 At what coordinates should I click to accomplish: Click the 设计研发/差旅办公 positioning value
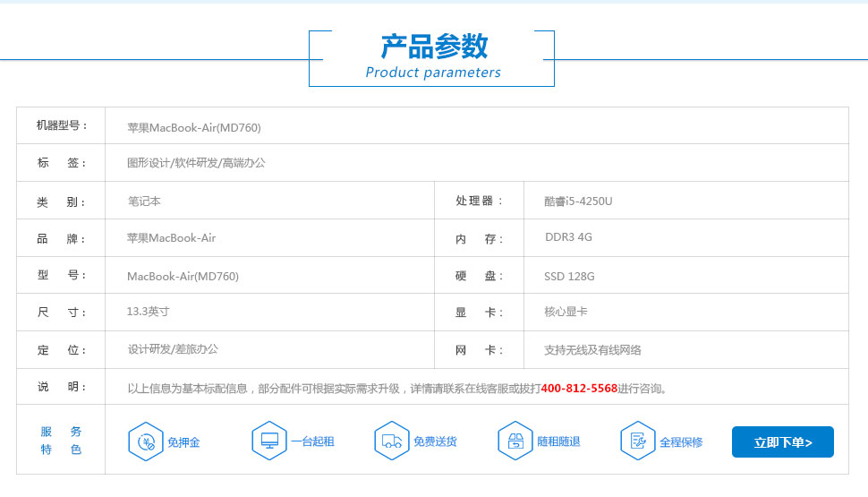(173, 349)
